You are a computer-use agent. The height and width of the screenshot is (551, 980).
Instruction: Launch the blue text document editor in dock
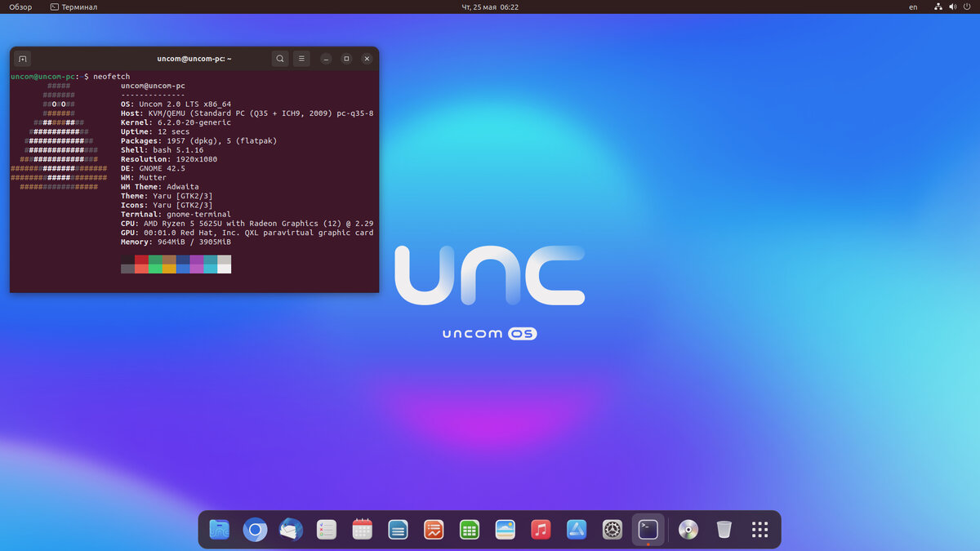[x=399, y=530]
